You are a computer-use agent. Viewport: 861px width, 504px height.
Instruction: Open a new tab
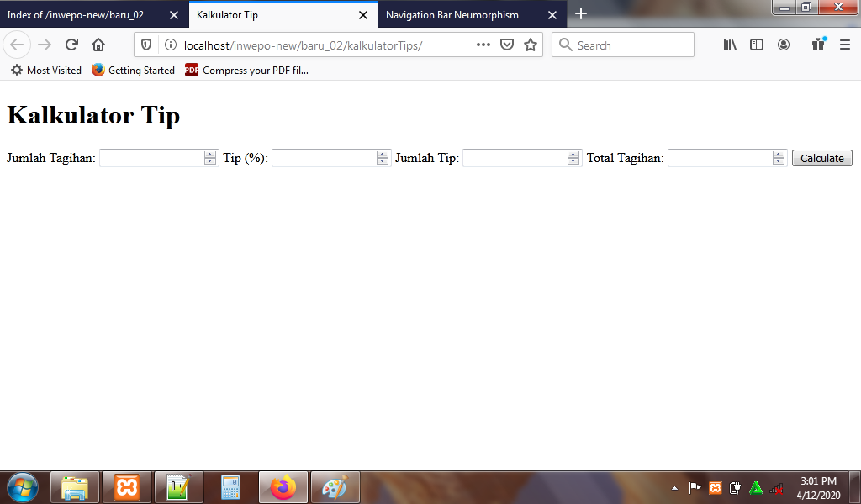click(581, 13)
